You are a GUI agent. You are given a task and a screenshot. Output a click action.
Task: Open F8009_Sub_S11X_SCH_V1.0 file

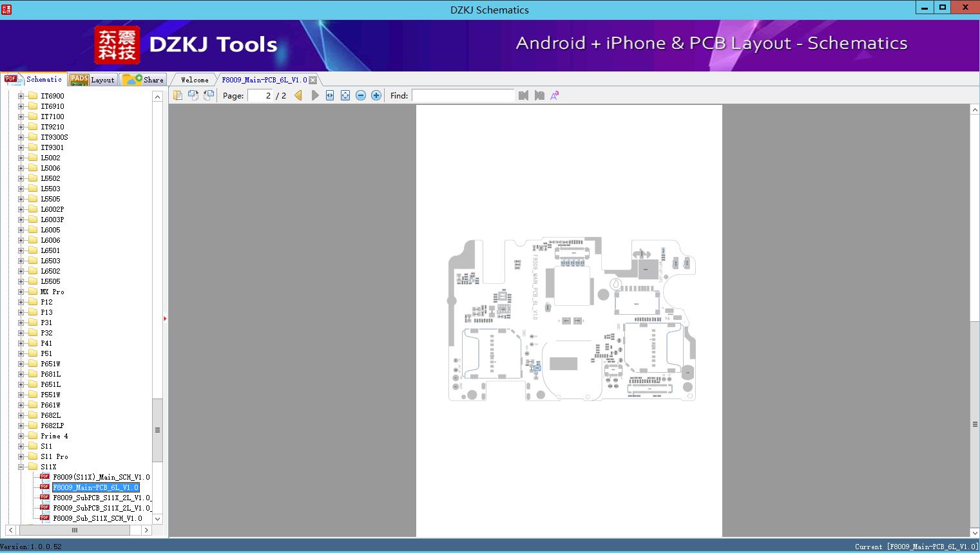97,518
